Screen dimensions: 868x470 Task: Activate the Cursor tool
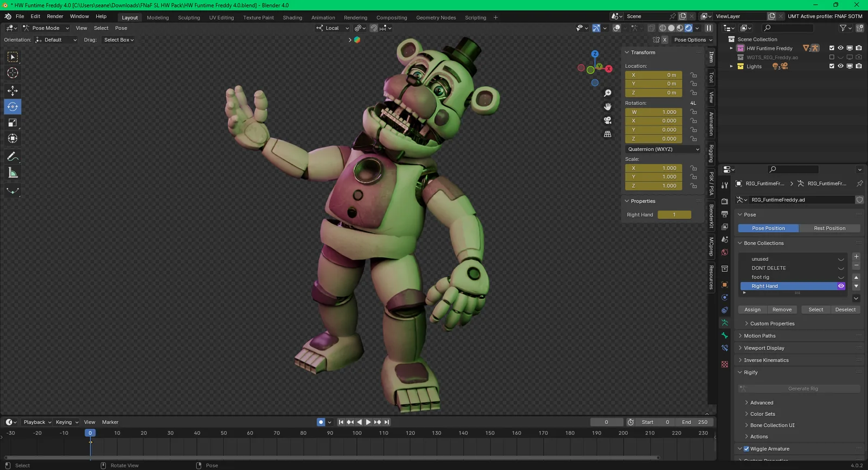click(x=12, y=73)
